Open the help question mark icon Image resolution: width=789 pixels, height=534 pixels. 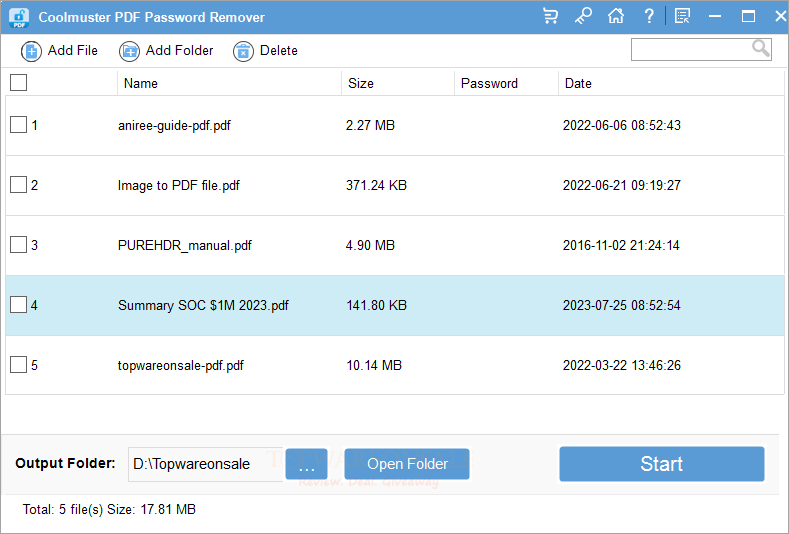(649, 16)
